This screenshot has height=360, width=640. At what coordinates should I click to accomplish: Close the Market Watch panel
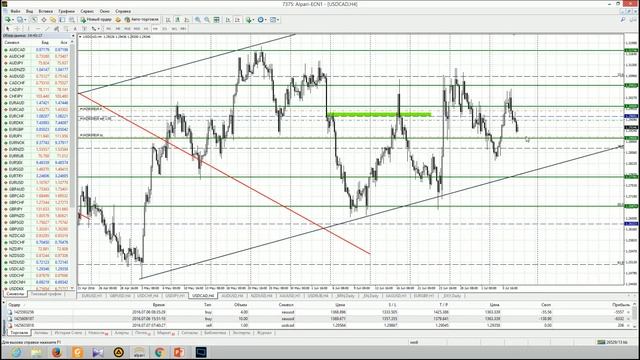point(73,36)
